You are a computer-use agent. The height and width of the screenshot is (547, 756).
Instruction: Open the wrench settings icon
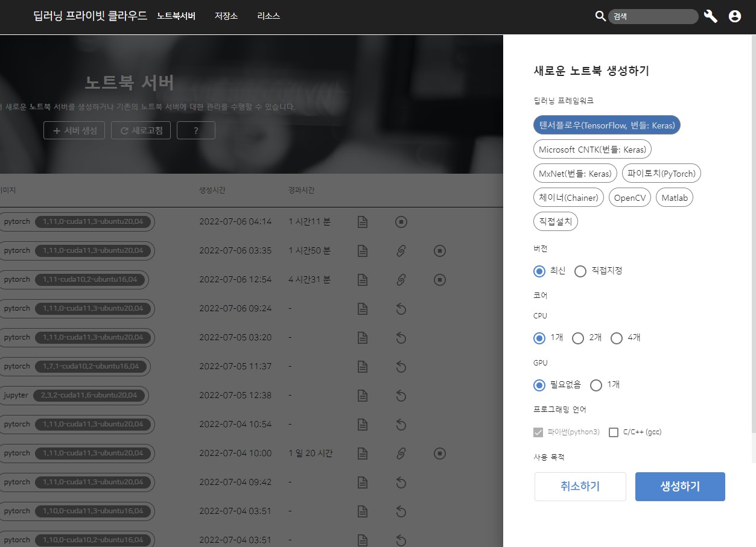[711, 16]
